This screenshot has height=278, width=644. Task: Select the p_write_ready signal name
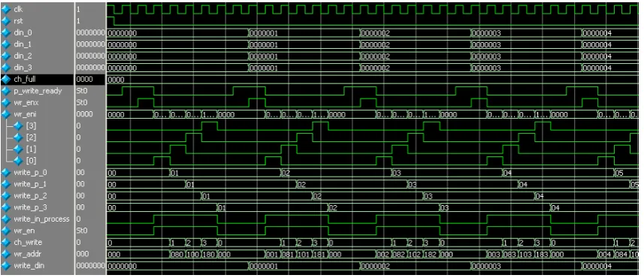pyautogui.click(x=38, y=91)
